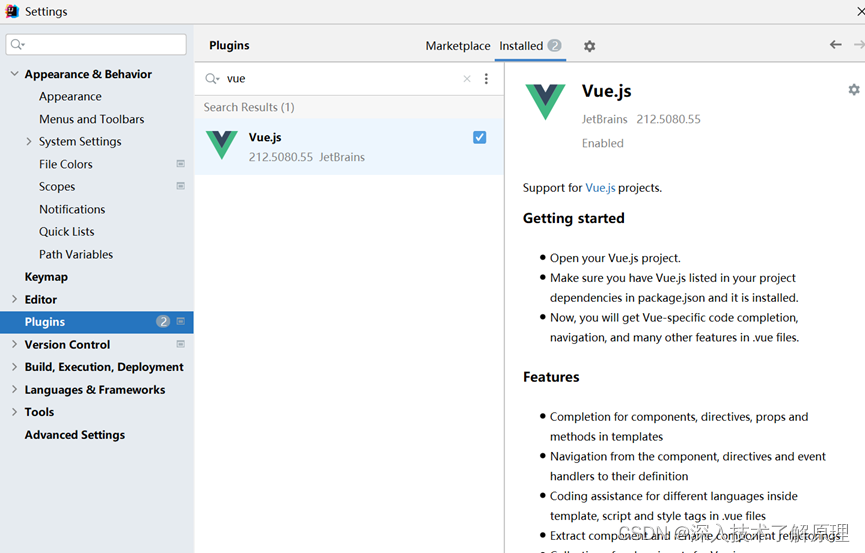The image size is (865, 553).
Task: Close the Settings dialog
Action: click(x=859, y=11)
